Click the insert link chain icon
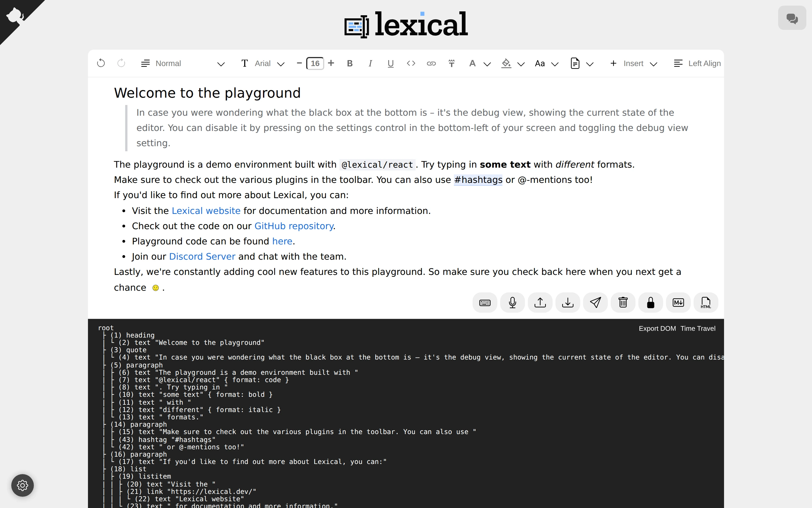The height and width of the screenshot is (508, 812). 431,63
